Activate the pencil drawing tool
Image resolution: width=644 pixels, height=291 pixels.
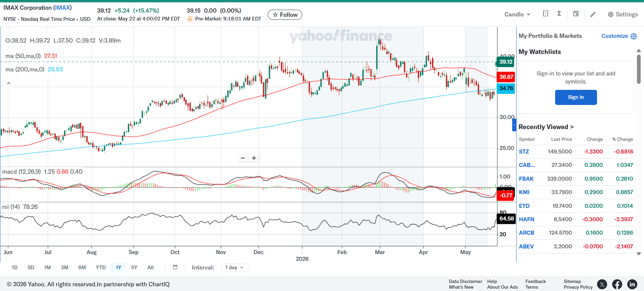point(593,14)
